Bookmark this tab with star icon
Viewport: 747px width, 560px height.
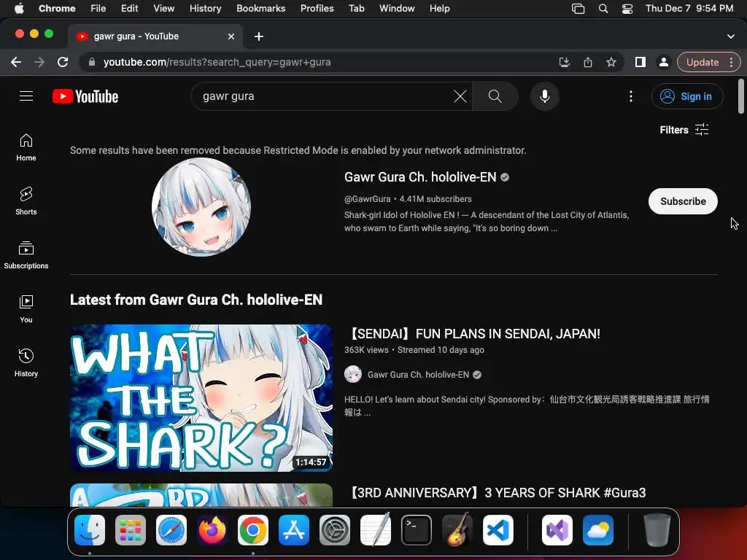611,62
